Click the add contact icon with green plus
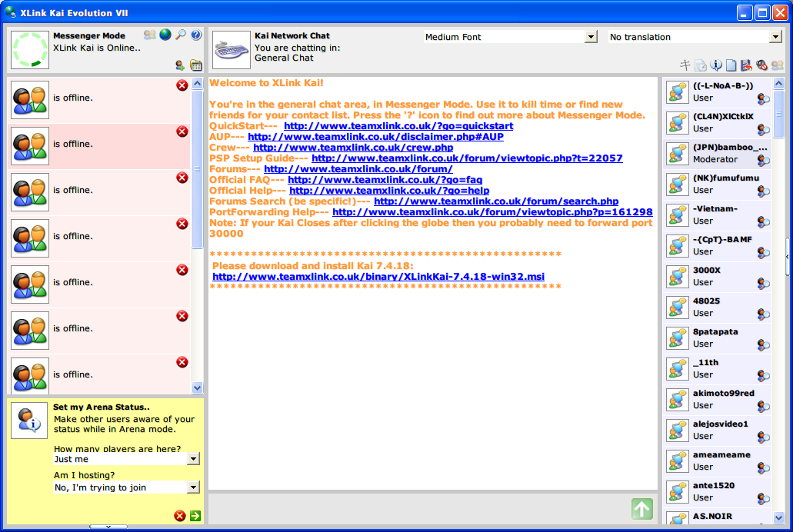 pyautogui.click(x=179, y=65)
